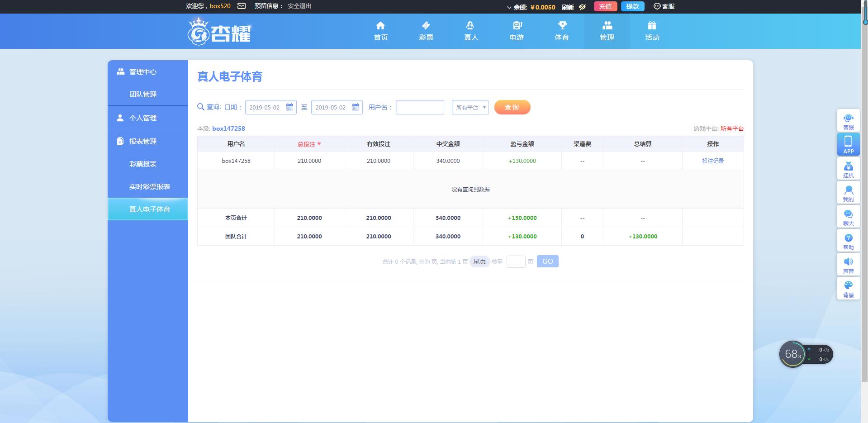Click 安全退出 to log out
Viewport: 868px width, 423px height.
[299, 6]
